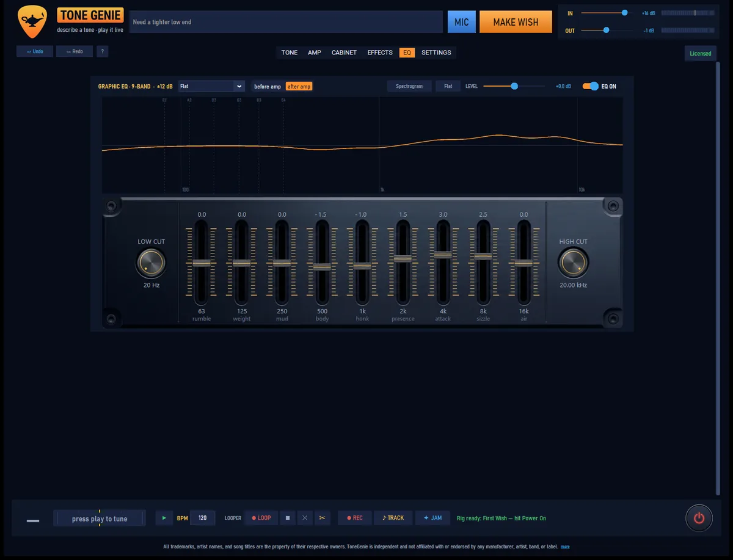The image size is (733, 560).
Task: Click the Redo button
Action: point(75,52)
